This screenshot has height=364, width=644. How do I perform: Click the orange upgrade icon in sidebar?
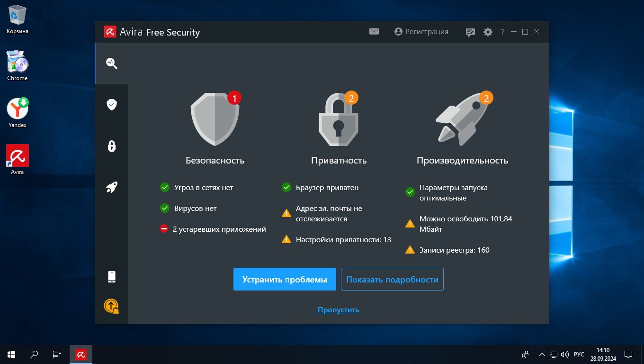pos(111,306)
